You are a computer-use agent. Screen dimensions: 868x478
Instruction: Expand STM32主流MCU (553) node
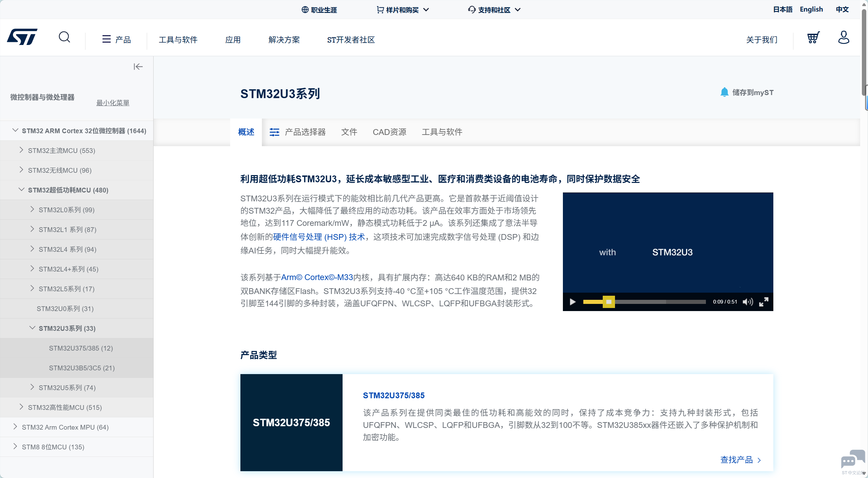coord(21,150)
